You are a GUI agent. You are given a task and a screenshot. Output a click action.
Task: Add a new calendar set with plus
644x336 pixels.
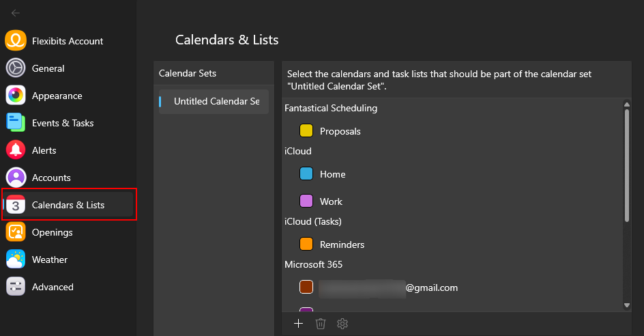tap(298, 324)
